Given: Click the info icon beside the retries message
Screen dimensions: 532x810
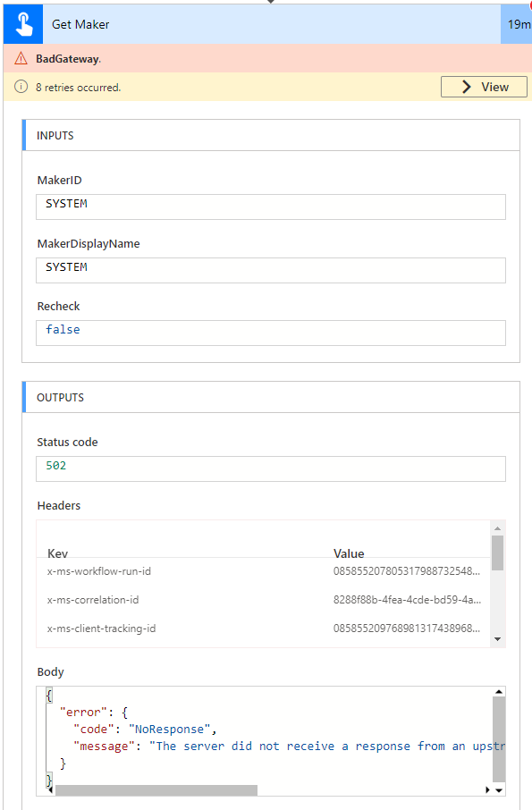Looking at the screenshot, I should [21, 87].
